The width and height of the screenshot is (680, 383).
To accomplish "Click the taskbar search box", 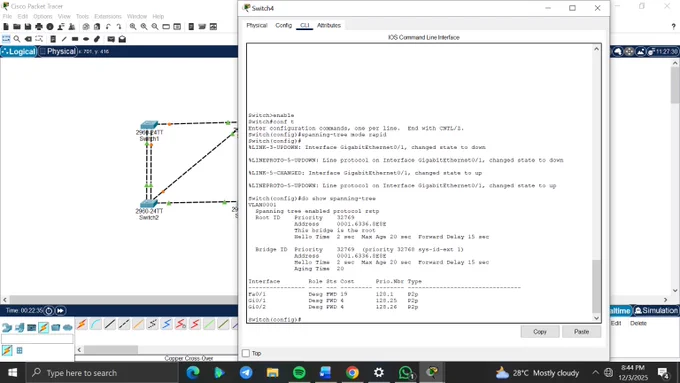I will (102, 373).
